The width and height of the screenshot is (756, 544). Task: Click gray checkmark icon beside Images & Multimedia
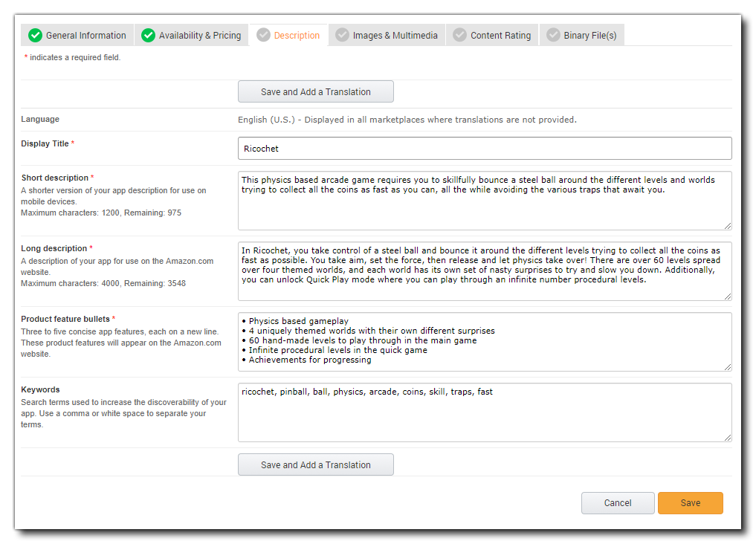click(x=342, y=35)
